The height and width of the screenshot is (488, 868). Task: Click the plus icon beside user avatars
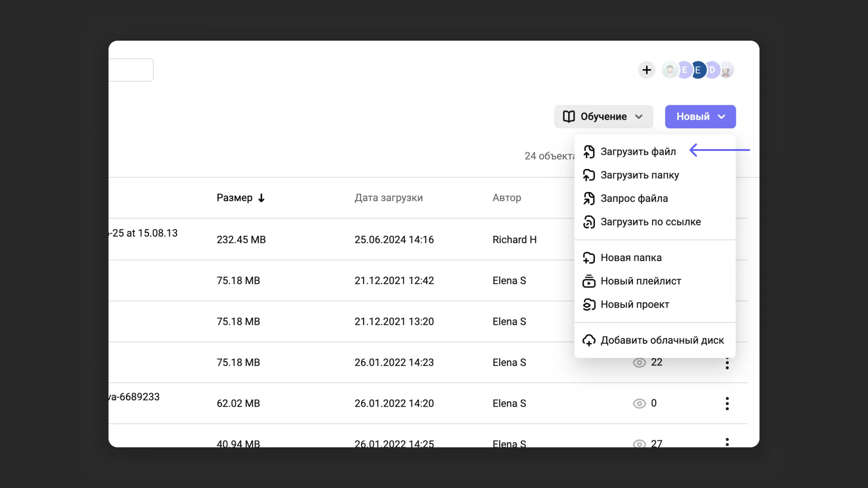pyautogui.click(x=646, y=70)
